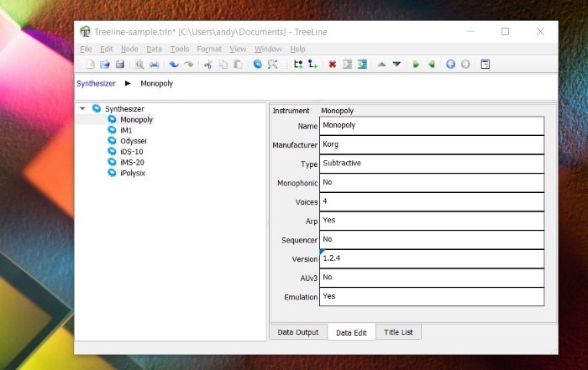Open the Data menu
The image size is (588, 370).
[x=154, y=50]
